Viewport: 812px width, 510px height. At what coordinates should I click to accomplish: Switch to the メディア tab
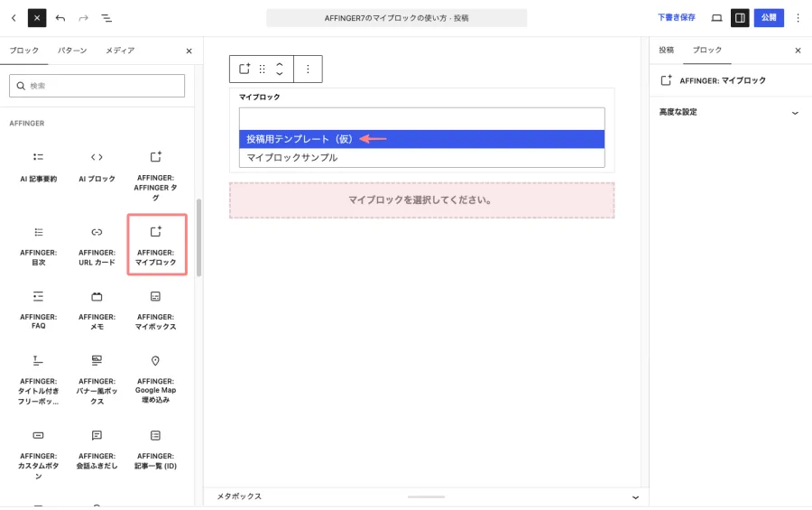pos(120,51)
